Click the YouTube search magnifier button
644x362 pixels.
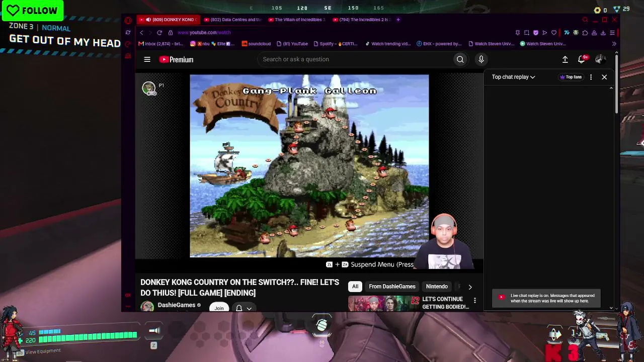460,59
